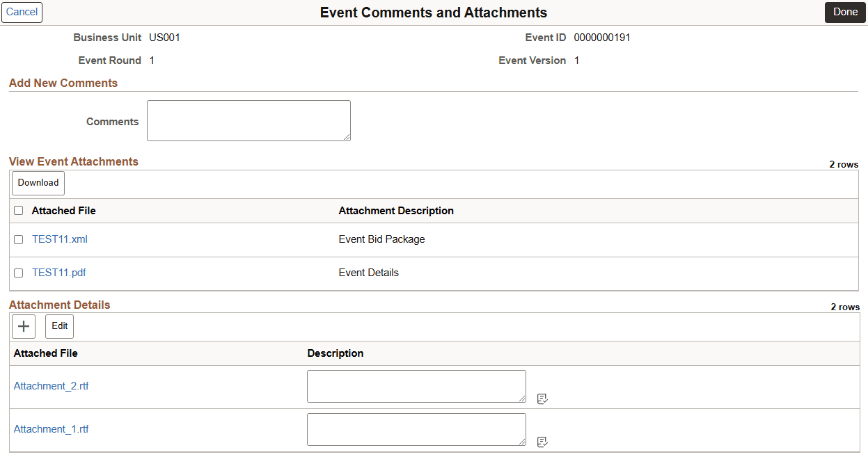Click the Description field next to Attachment_1.rtf
This screenshot has width=868, height=466.
[x=416, y=429]
